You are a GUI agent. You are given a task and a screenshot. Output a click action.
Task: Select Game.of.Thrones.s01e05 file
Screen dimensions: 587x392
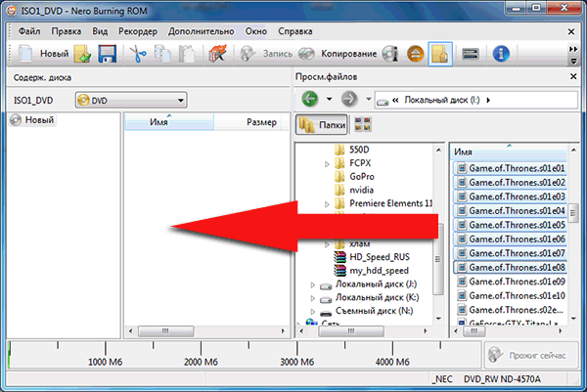(x=510, y=225)
